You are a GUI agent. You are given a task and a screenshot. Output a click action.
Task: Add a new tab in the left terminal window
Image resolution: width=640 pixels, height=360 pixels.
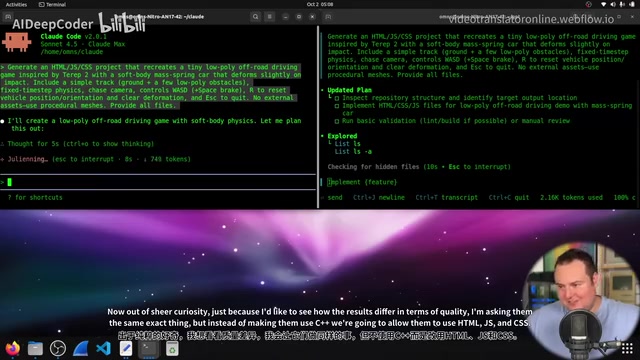[8, 17]
